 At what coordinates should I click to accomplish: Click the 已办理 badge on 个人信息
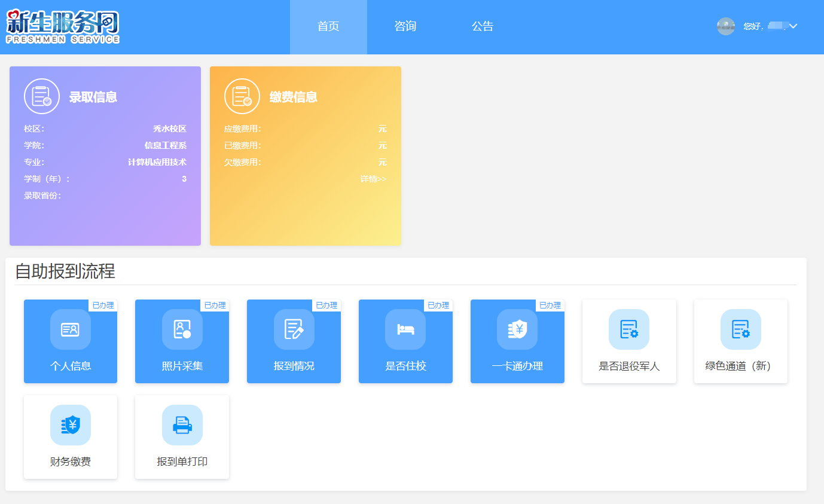pyautogui.click(x=103, y=305)
